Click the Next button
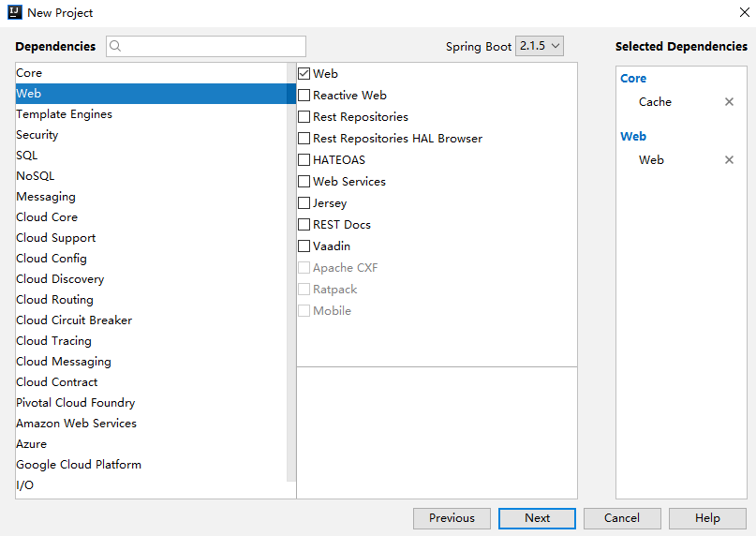Viewport: 756px width, 536px height. (x=537, y=518)
